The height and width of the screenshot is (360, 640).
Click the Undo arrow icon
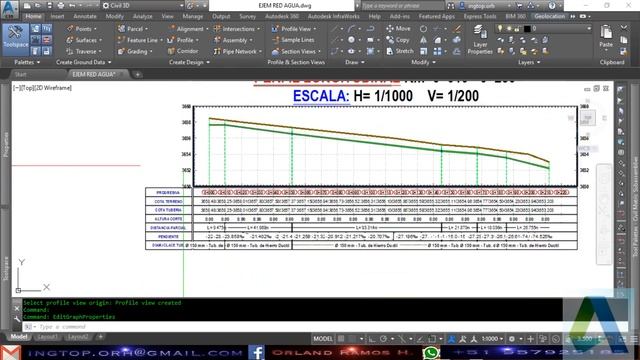point(72,6)
